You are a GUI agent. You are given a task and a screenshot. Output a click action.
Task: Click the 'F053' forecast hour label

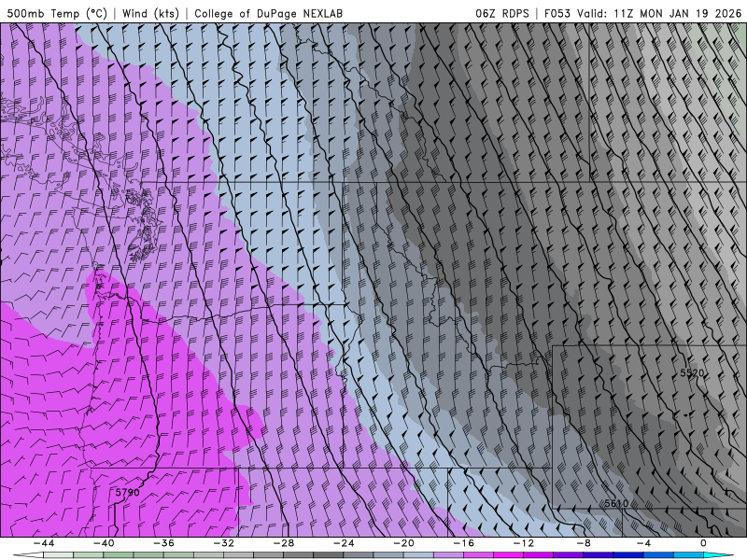[557, 13]
